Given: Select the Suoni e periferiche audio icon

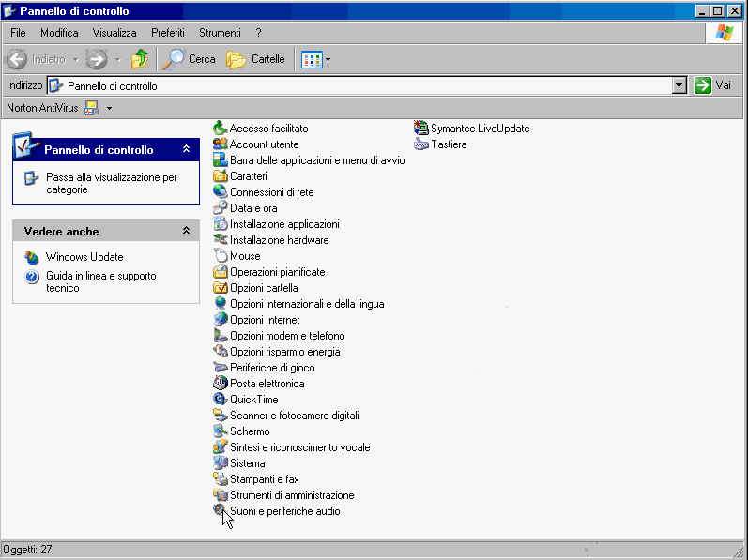Looking at the screenshot, I should pyautogui.click(x=220, y=511).
